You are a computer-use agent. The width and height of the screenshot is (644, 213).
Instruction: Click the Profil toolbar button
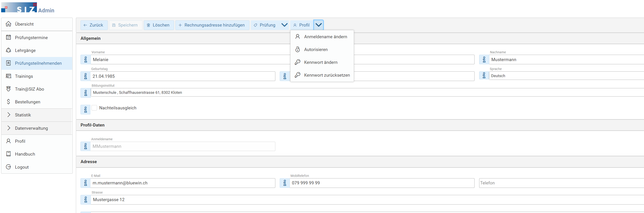[302, 25]
